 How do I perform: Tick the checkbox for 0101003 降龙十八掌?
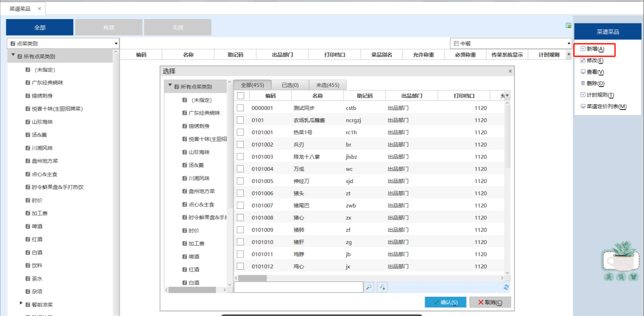click(x=240, y=157)
